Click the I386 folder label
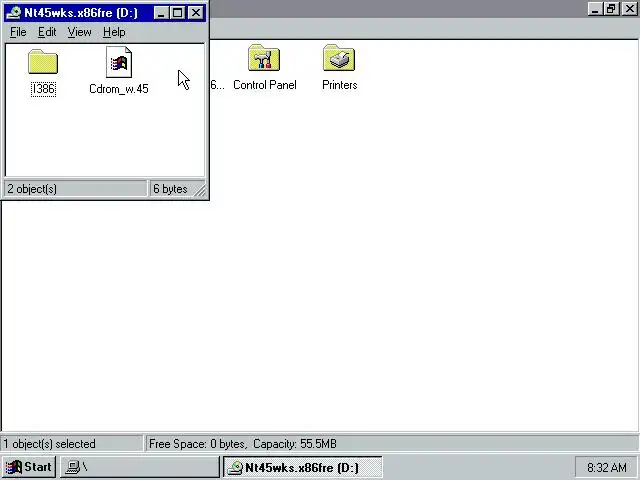The width and height of the screenshot is (640, 480). point(43,89)
